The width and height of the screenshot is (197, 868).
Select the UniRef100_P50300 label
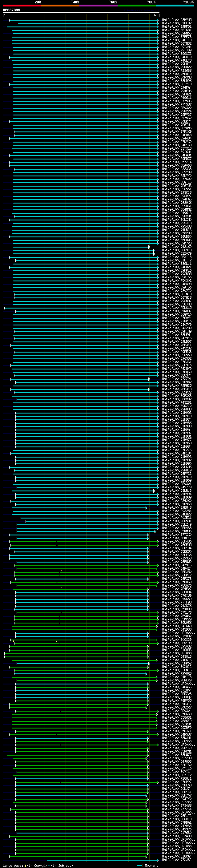pos(176,108)
